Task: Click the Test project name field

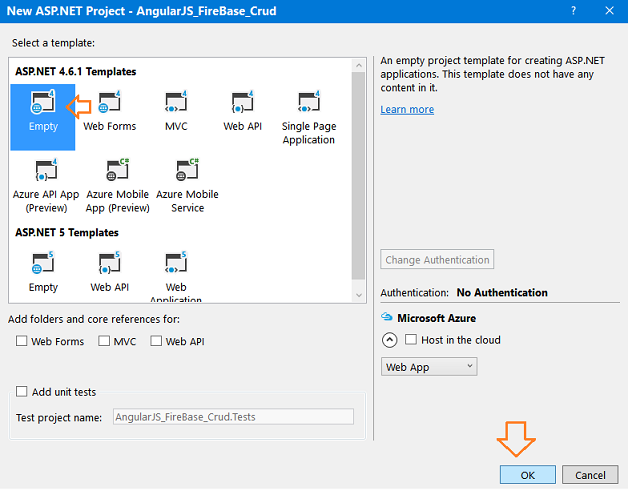Action: point(233,416)
